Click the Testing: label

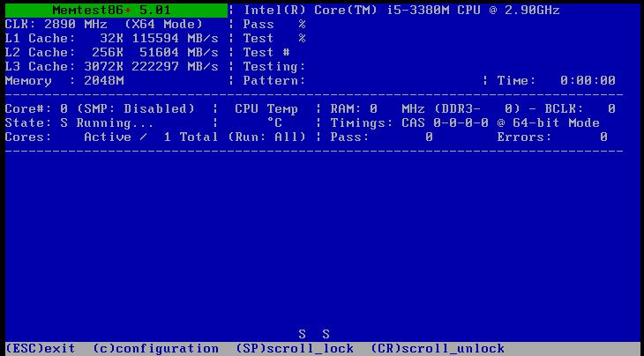click(x=274, y=66)
